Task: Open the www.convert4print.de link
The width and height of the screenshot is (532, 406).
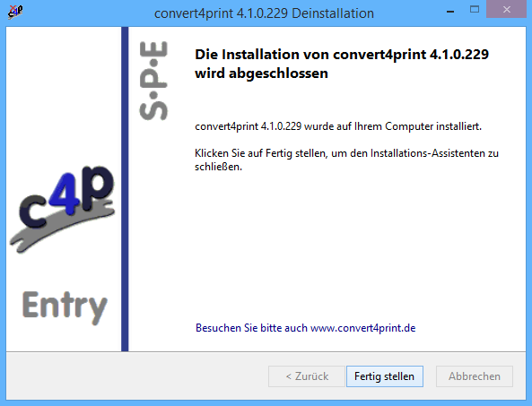Action: (363, 328)
